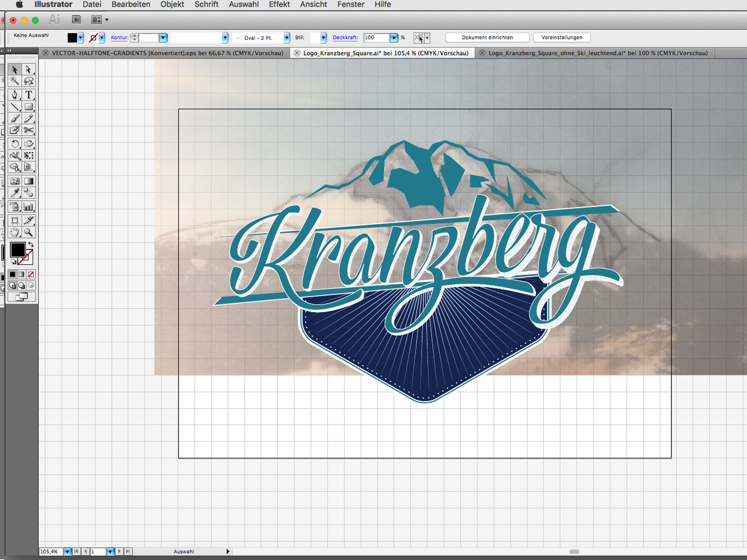
Task: Go to last artboard
Action: [128, 551]
